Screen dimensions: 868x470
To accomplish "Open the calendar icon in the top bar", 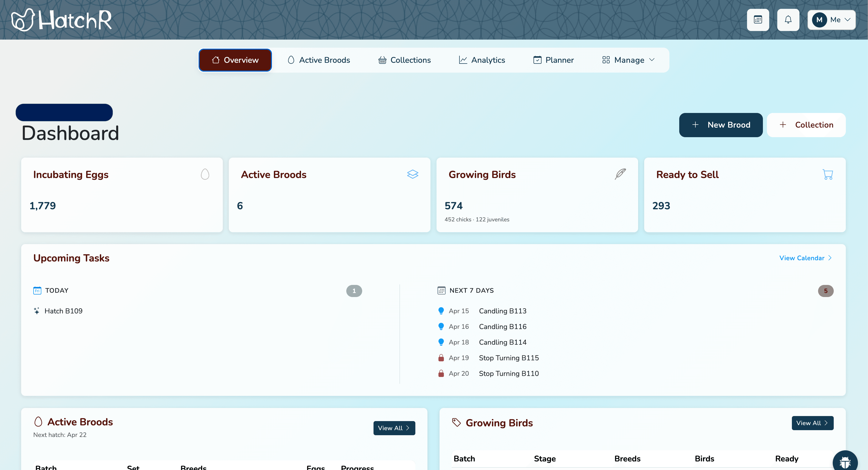I will pyautogui.click(x=758, y=20).
